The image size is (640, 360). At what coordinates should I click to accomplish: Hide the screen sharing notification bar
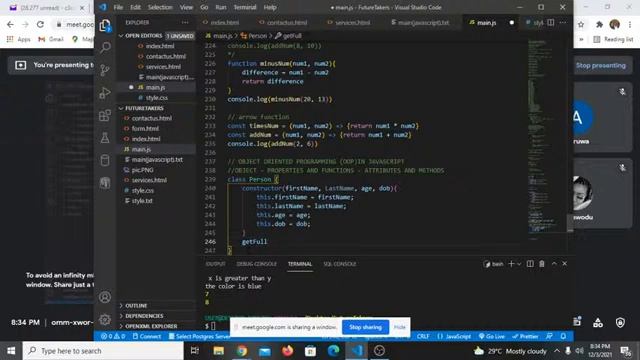pyautogui.click(x=400, y=327)
